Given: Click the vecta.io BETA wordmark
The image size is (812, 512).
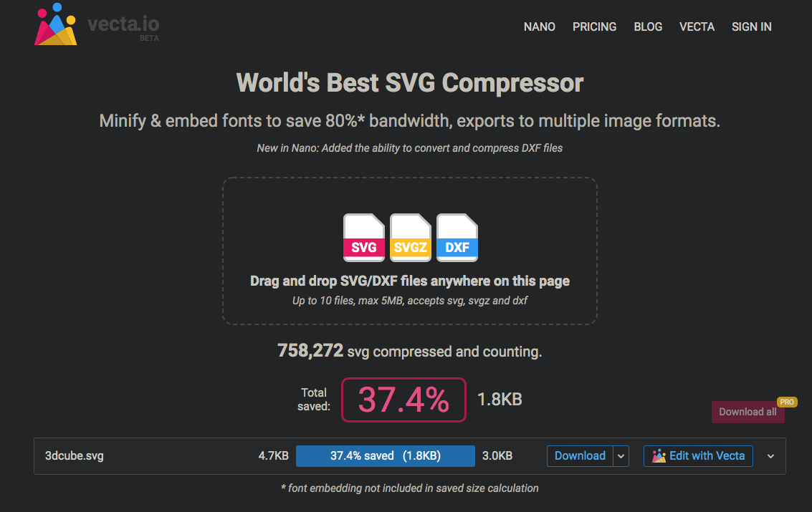Looking at the screenshot, I should point(123,27).
